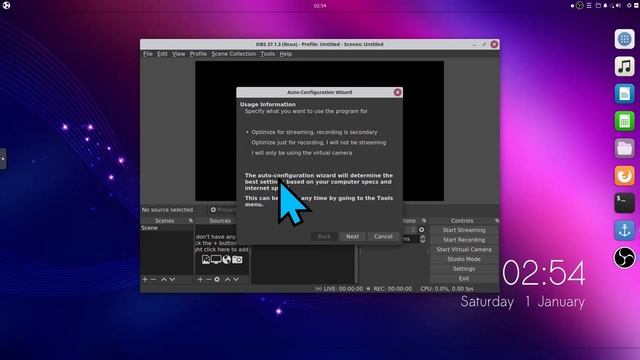This screenshot has width=640, height=360.
Task: Adjust transition duration spinner arrows
Action: click(x=423, y=239)
